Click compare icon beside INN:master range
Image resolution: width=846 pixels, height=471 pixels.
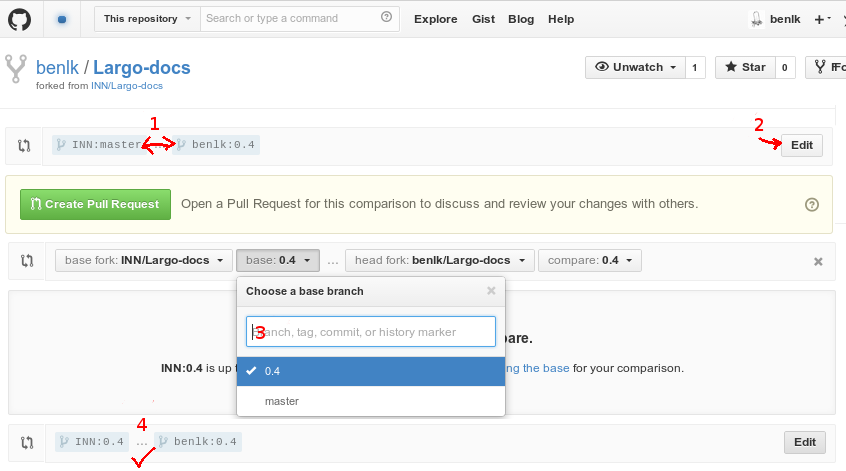24,145
